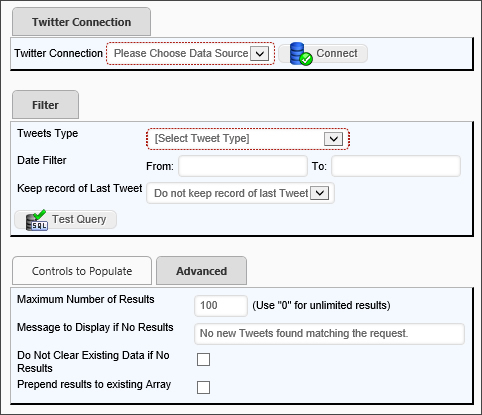Click the 'Do Not Clear Existing Data if No Results' label
The image size is (482, 415).
click(93, 362)
